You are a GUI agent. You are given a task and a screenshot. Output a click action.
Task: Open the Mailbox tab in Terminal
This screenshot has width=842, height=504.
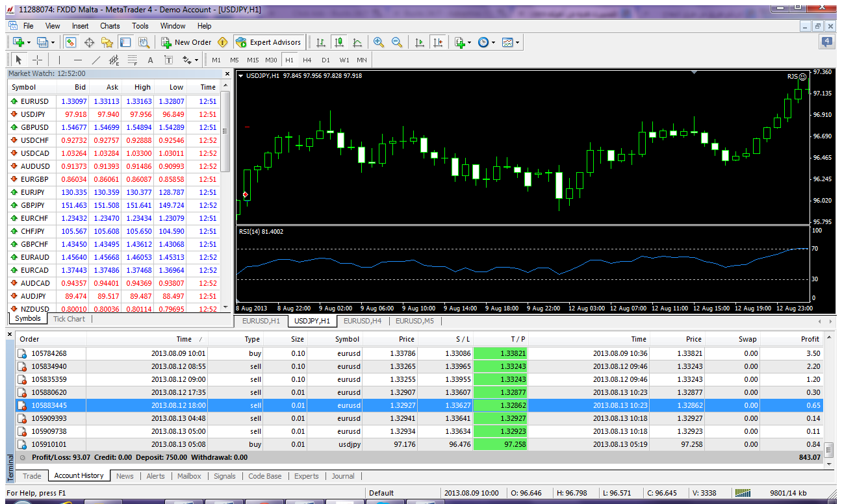coord(189,476)
